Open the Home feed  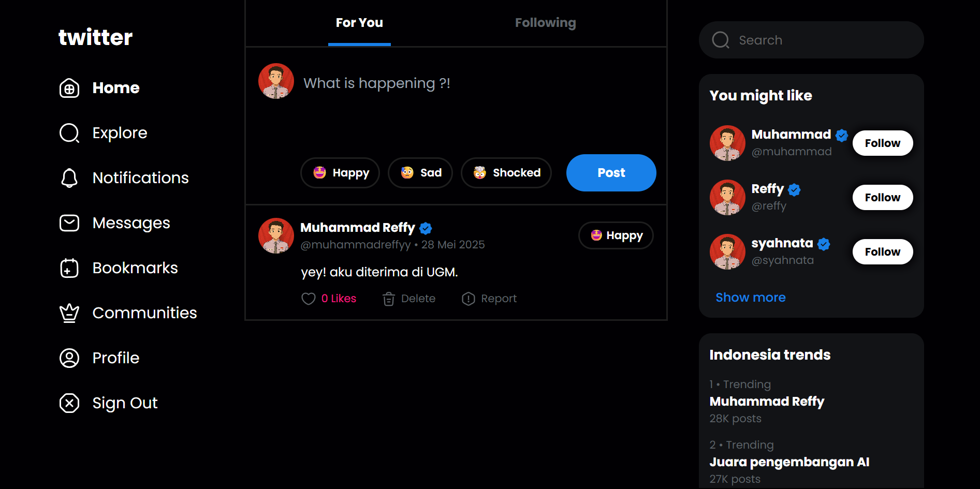(x=115, y=87)
